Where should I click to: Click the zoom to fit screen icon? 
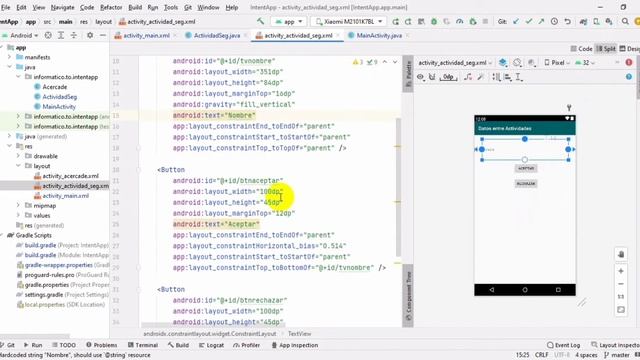click(x=621, y=310)
